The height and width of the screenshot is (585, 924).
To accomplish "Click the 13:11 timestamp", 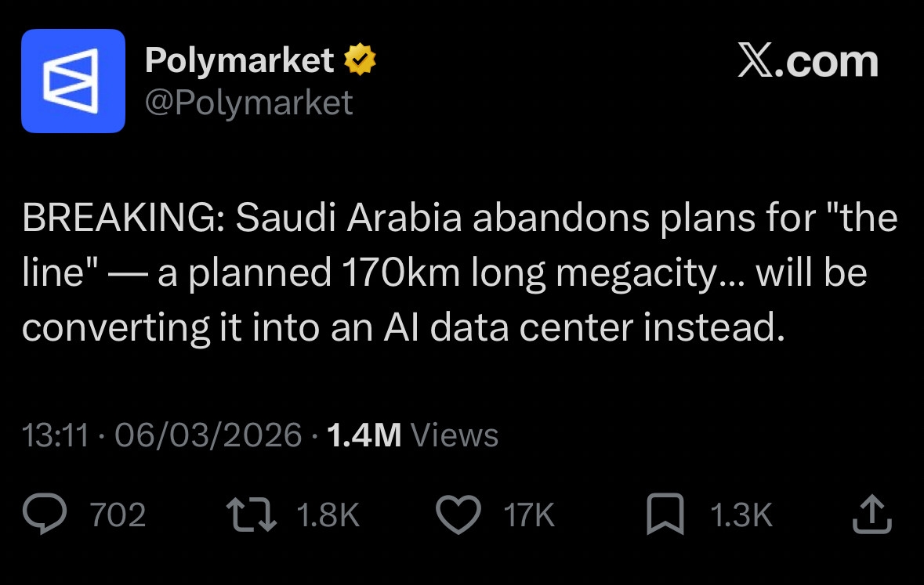I will [x=56, y=435].
